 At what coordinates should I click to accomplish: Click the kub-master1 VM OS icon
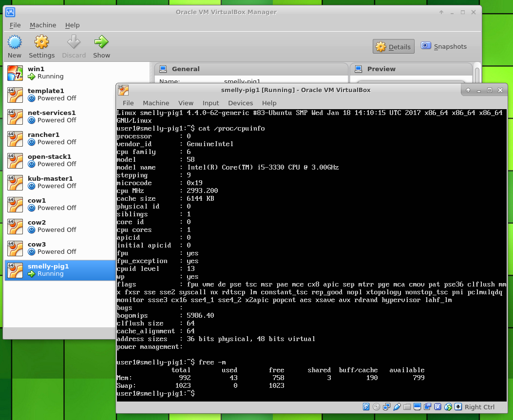tap(15, 183)
